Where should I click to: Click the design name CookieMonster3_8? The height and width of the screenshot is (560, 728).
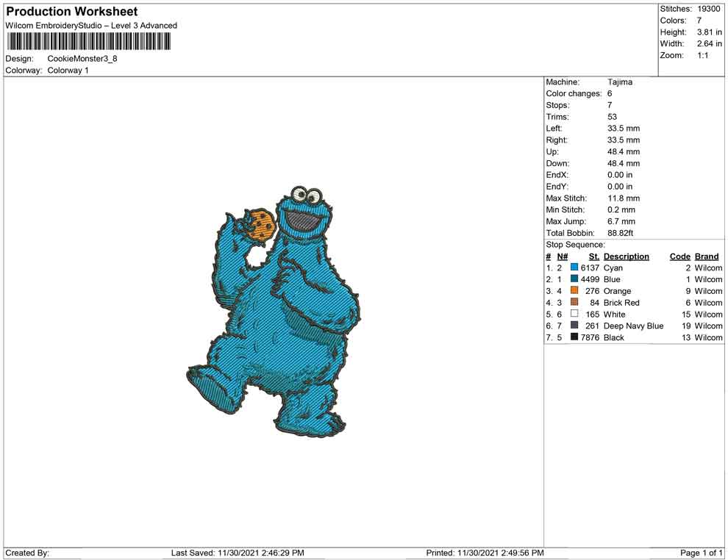coord(82,59)
